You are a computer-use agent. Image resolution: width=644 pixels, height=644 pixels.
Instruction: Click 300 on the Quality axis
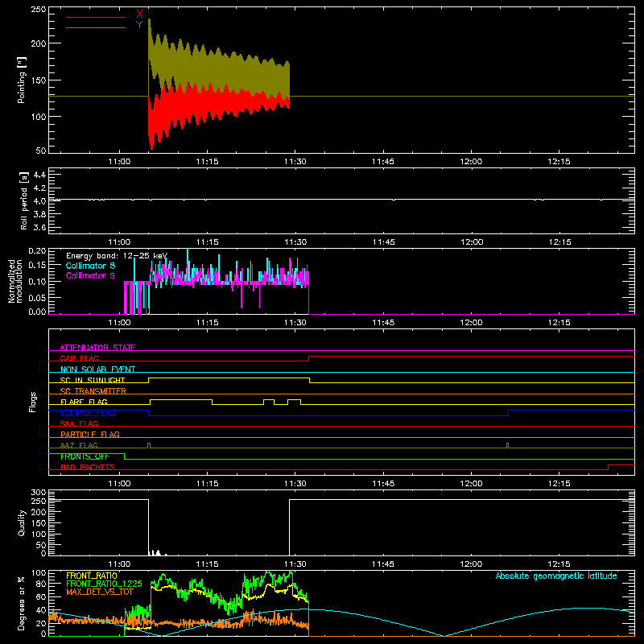click(x=39, y=493)
